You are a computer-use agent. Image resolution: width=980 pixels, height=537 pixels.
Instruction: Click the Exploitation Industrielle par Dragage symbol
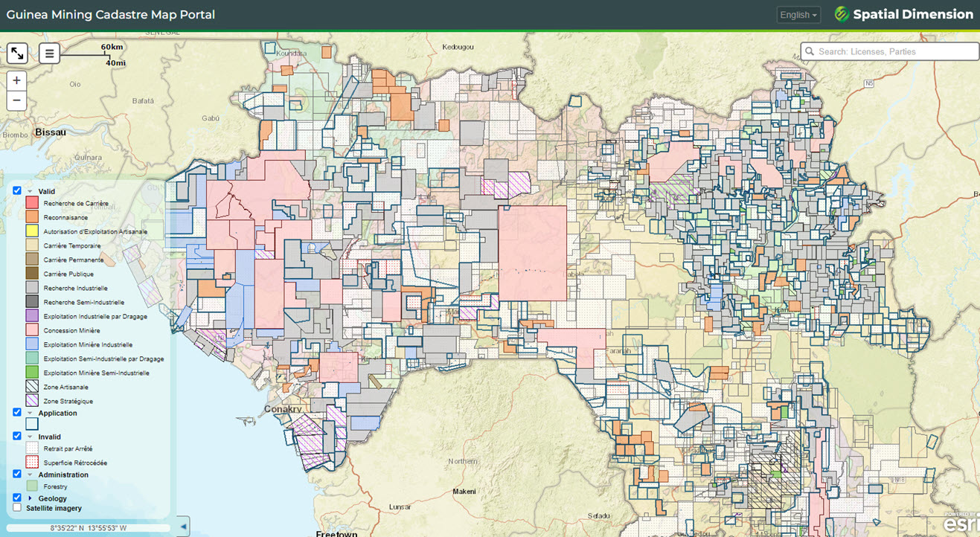click(x=32, y=316)
